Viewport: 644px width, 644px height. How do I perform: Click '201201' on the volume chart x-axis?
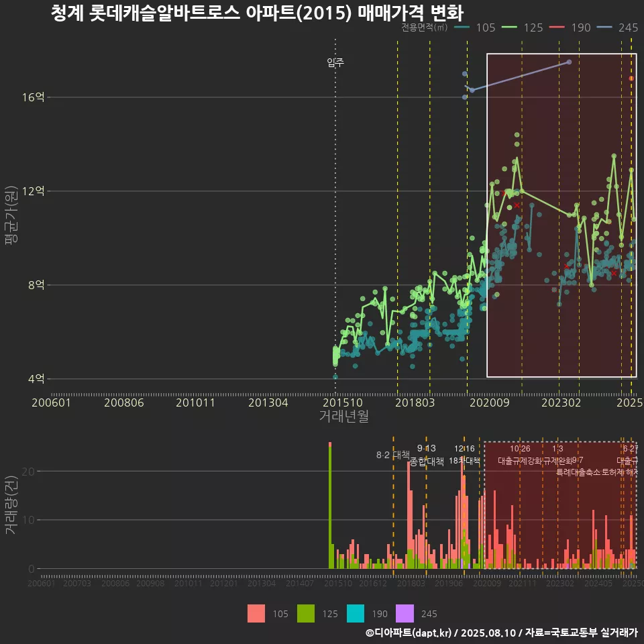tap(224, 583)
